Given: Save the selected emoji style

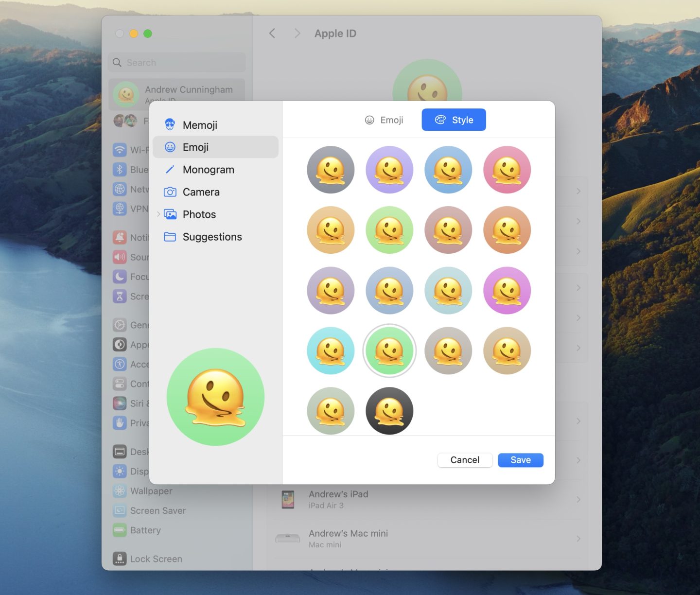Looking at the screenshot, I should 520,460.
